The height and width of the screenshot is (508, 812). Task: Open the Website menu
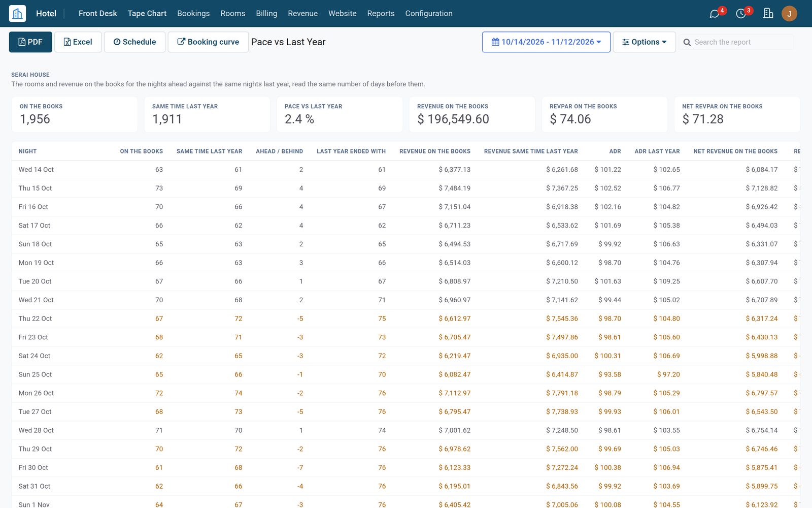pyautogui.click(x=343, y=13)
